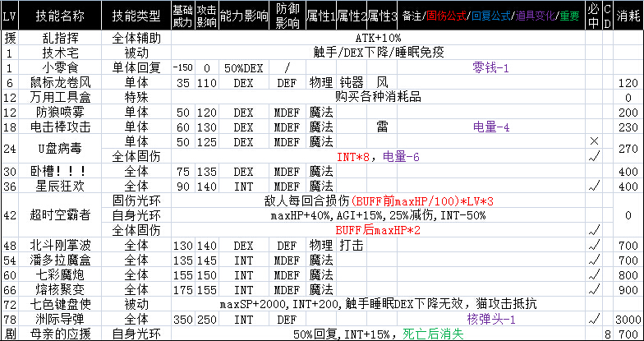
Task: Click the ATK+10% effect cell
Action: [x=378, y=39]
